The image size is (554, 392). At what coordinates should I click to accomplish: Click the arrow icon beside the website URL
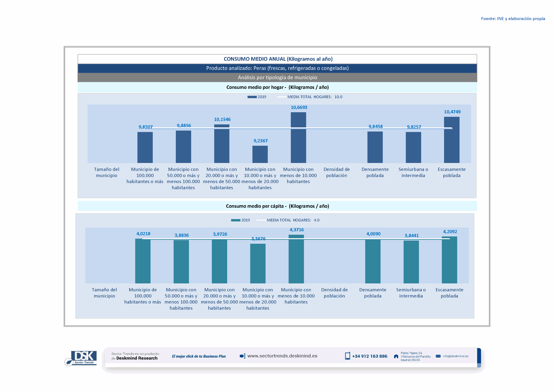(x=242, y=356)
